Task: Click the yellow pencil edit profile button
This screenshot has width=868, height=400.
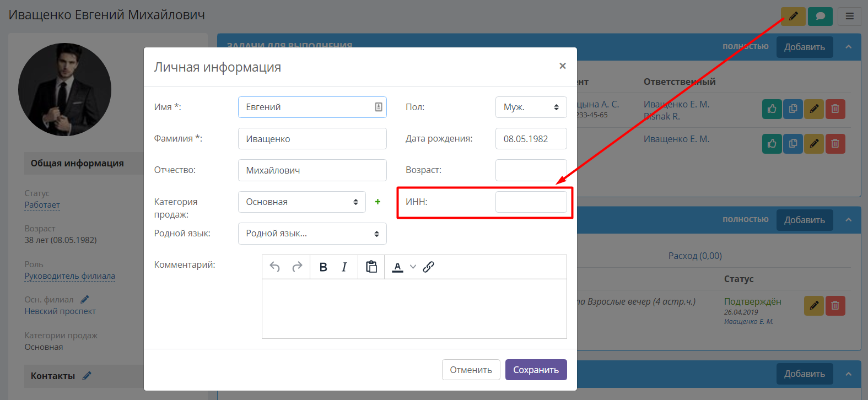Action: click(793, 16)
